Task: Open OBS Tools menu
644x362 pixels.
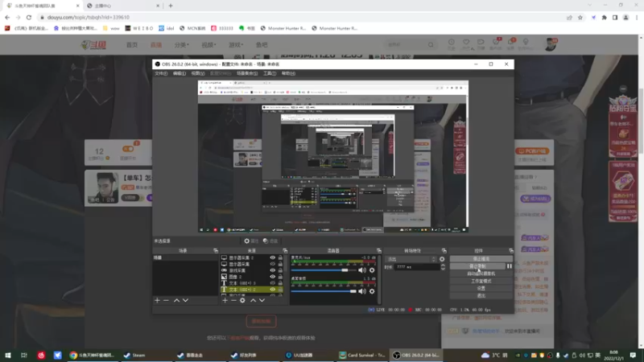Action: click(x=270, y=73)
